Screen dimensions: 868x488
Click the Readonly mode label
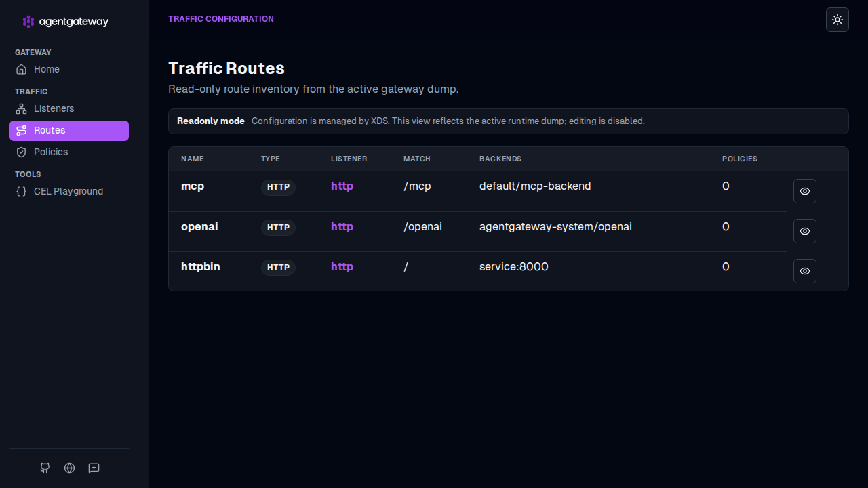(x=211, y=121)
